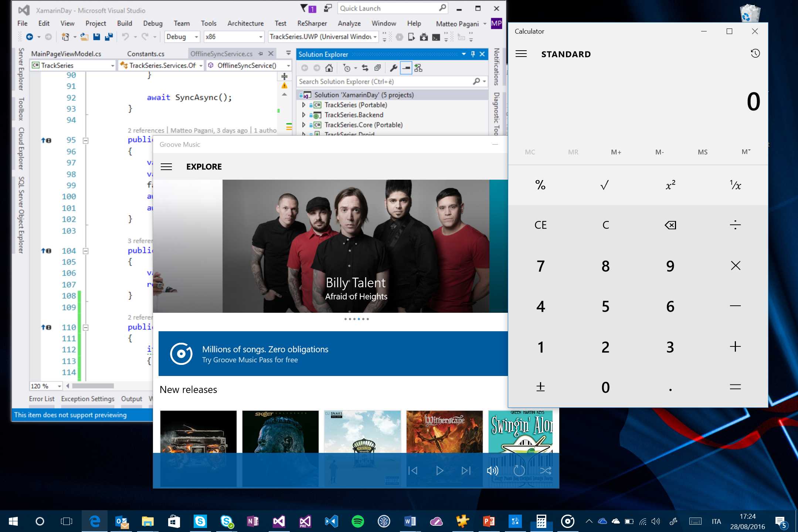Open Properties via the wrench icon in Solution Explorer
The width and height of the screenshot is (798, 532).
pos(393,68)
